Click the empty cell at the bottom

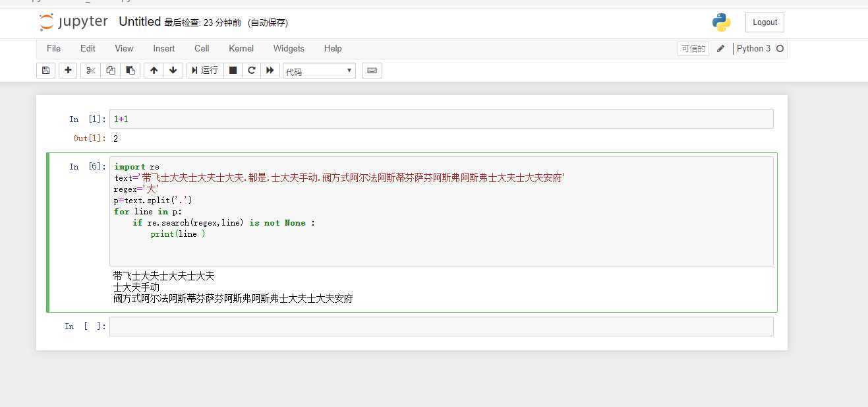point(441,327)
